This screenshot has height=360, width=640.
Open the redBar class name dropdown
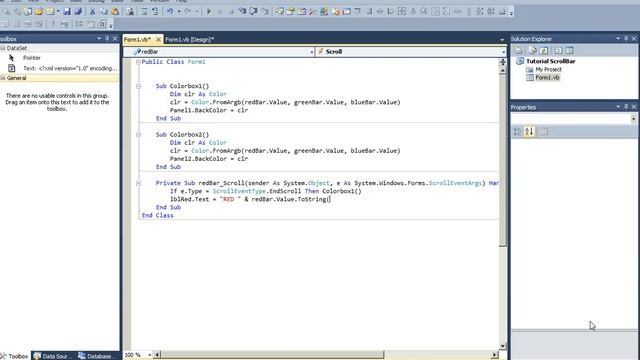coord(311,52)
